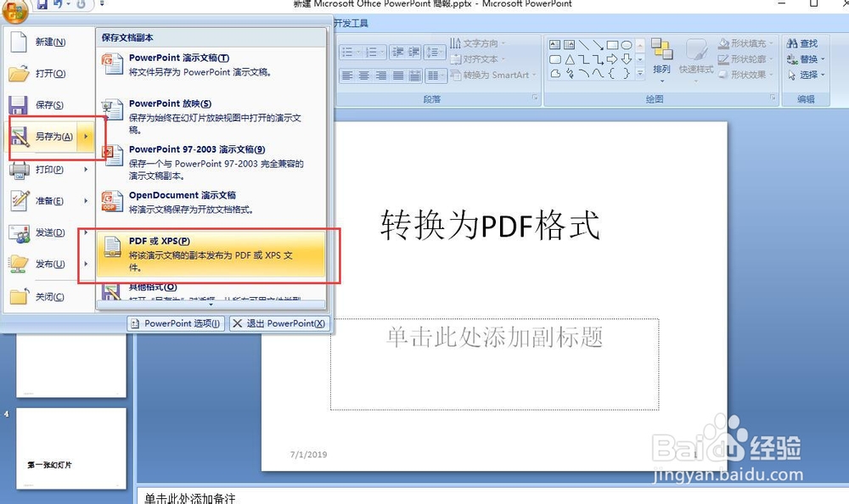Align text right icon
Viewport: 849px width, 504px height.
[x=381, y=76]
